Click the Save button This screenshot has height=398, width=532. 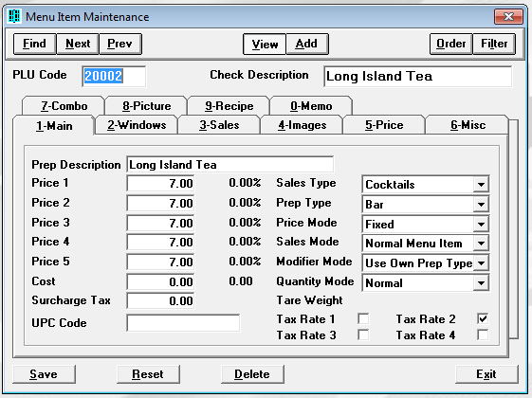[x=44, y=374]
